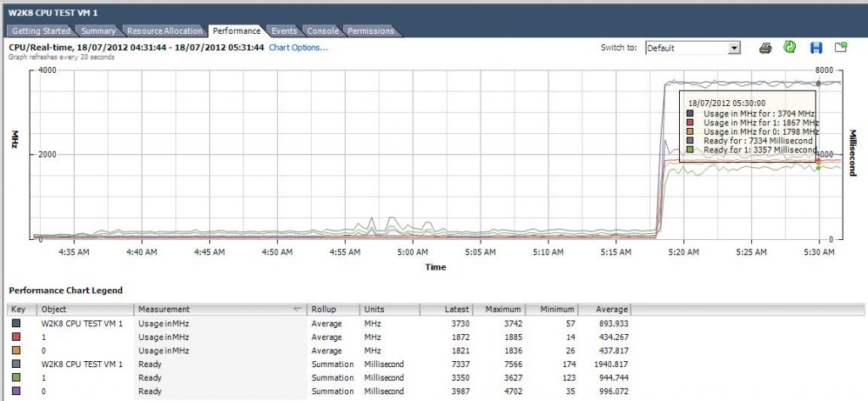This screenshot has width=868, height=401.
Task: Click the chart tooltip timestamp 18/07/2012 05:30:00
Action: [726, 103]
